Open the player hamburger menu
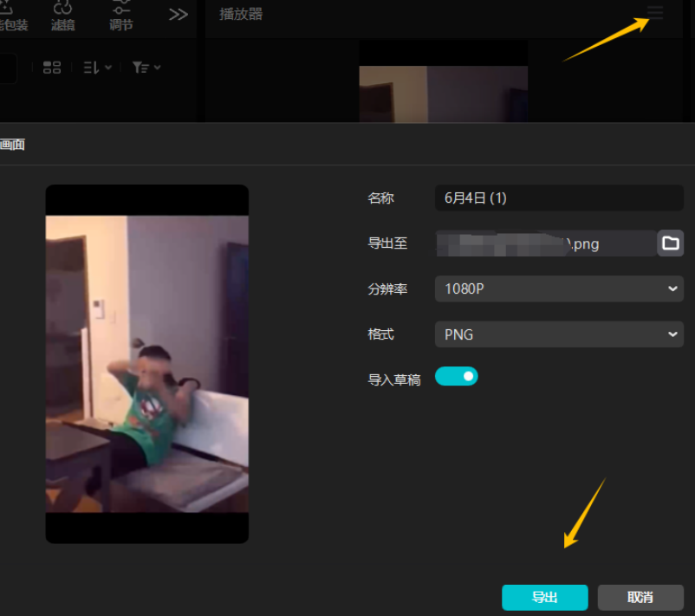The image size is (695, 616). [655, 14]
